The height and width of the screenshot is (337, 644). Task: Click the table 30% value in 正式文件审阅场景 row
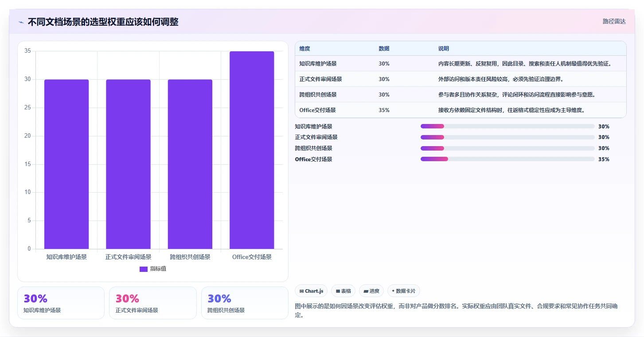(384, 79)
